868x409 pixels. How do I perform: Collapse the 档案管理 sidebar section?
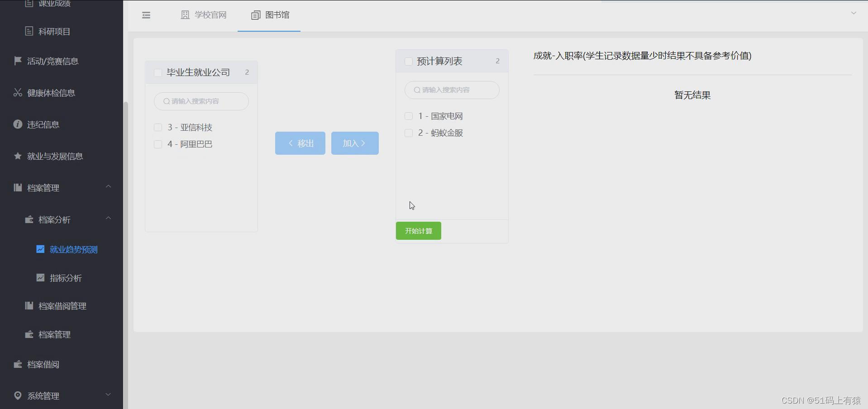pyautogui.click(x=108, y=186)
